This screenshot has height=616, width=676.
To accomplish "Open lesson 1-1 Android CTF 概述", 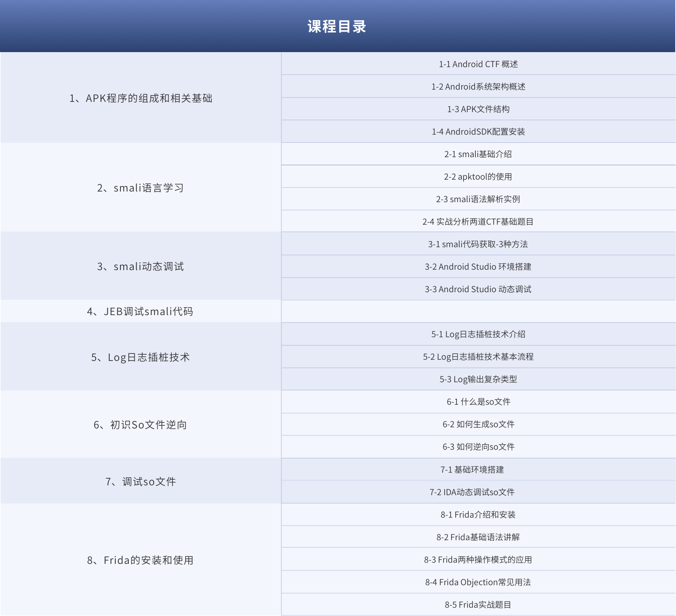I will pyautogui.click(x=478, y=64).
